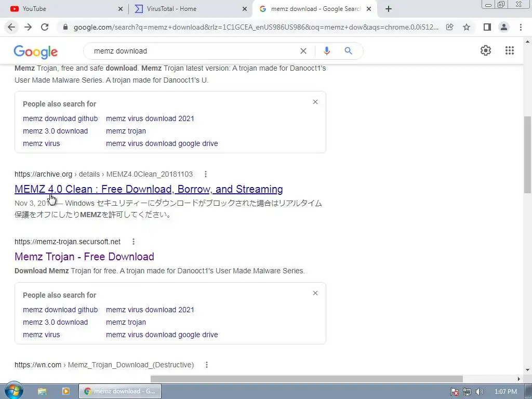This screenshot has width=532, height=399.
Task: Dismiss second People also search for box
Action: pyautogui.click(x=315, y=293)
